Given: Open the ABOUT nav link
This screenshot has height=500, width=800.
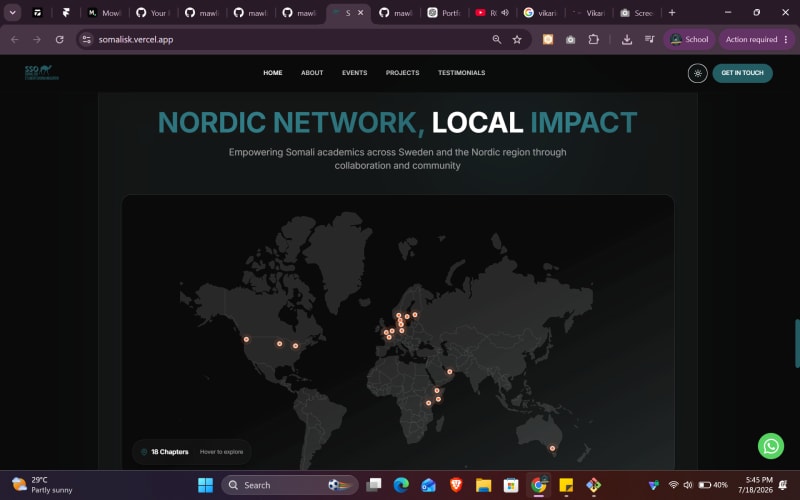Looking at the screenshot, I should 312,73.
